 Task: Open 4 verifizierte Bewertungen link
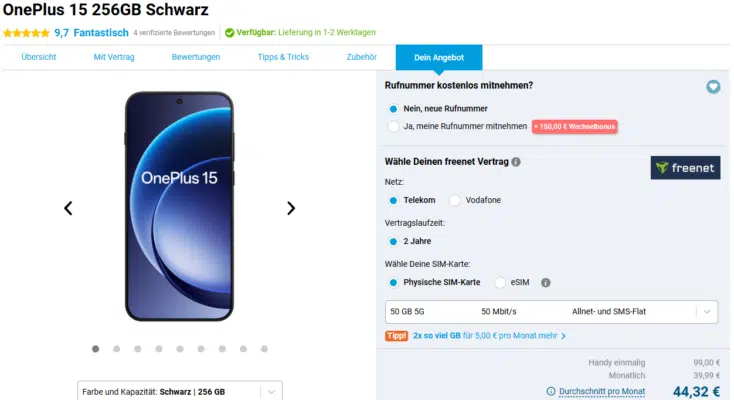174,33
